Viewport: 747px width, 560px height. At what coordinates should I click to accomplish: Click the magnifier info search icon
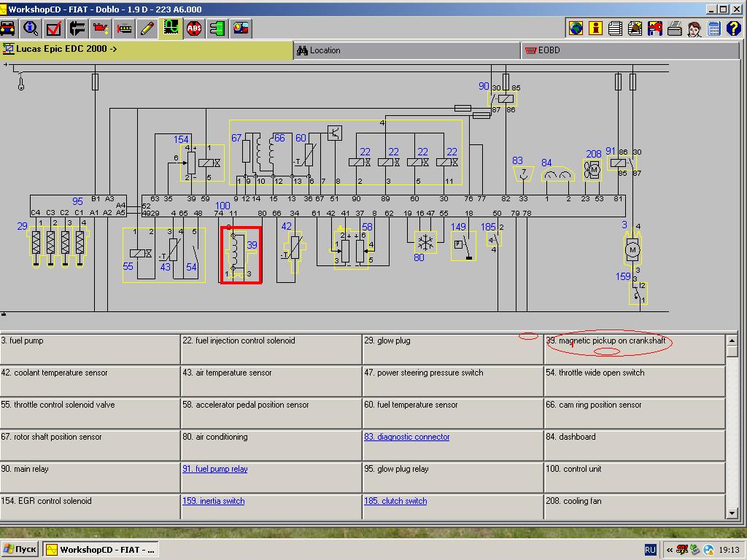pos(31,28)
